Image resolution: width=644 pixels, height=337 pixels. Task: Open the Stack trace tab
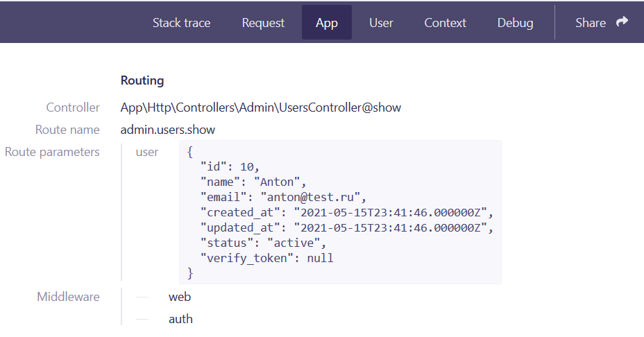tap(182, 23)
